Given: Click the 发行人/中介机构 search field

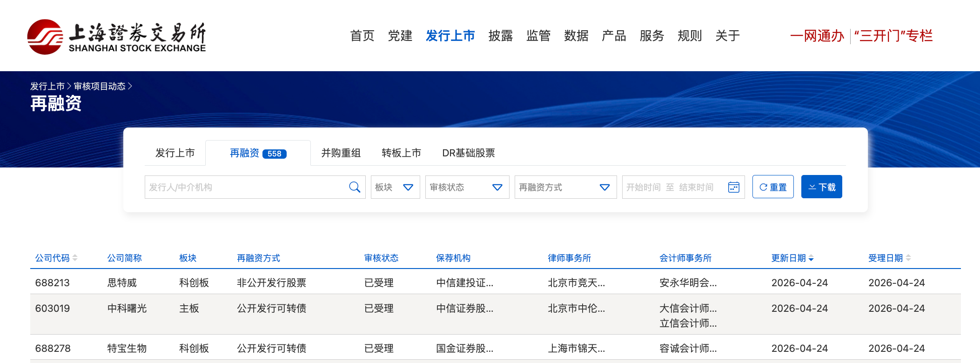Looking at the screenshot, I should 247,187.
